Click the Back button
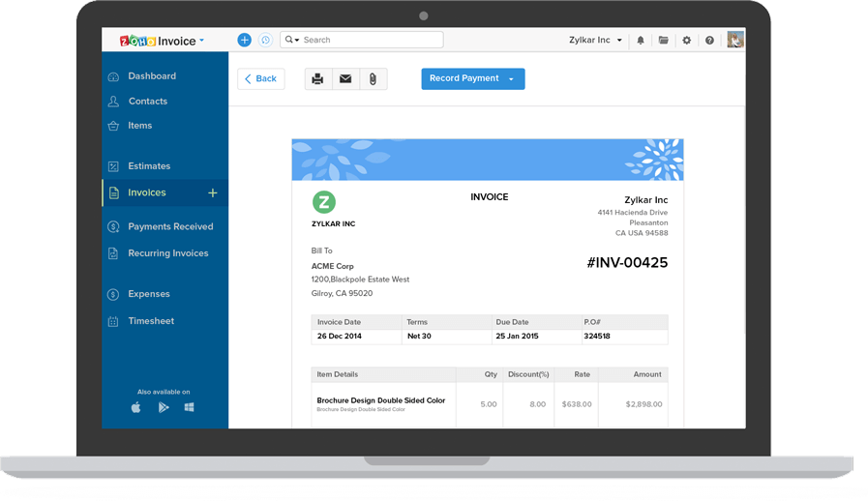The width and height of the screenshot is (868, 501). 260,78
